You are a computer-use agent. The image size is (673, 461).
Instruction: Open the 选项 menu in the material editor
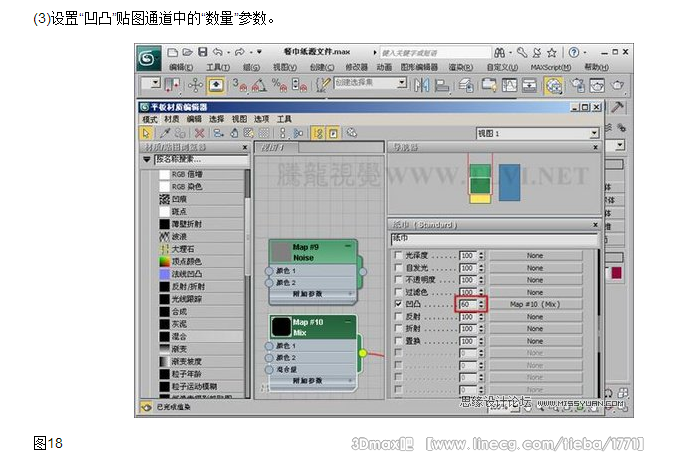pyautogui.click(x=261, y=119)
